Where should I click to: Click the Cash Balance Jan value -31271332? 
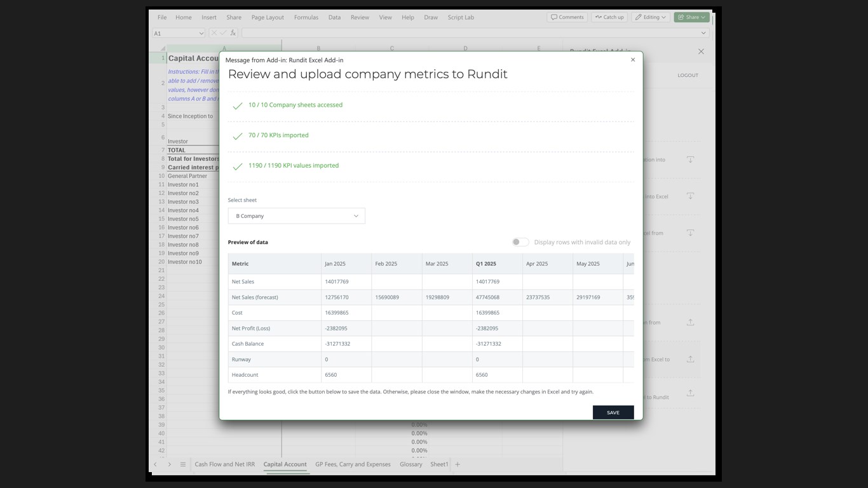[x=337, y=344]
